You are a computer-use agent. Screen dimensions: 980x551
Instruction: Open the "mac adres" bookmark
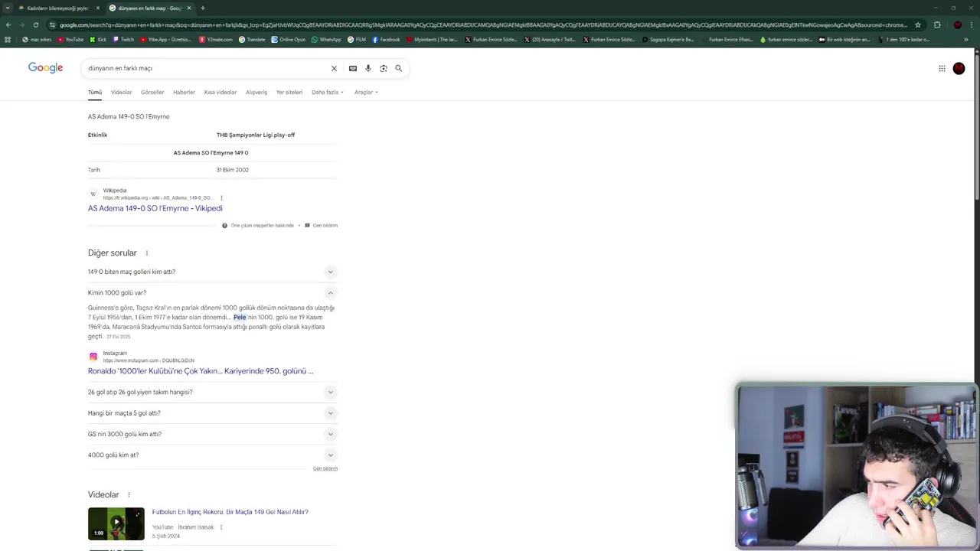click(37, 39)
